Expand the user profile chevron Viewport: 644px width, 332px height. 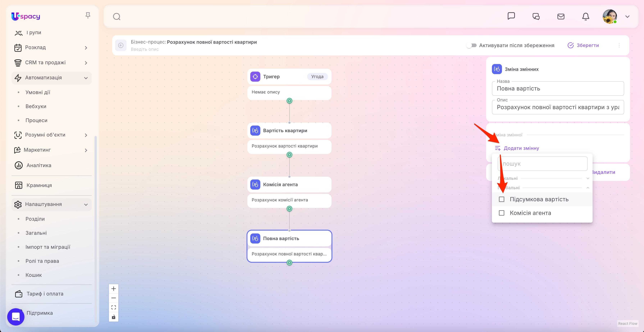627,17
